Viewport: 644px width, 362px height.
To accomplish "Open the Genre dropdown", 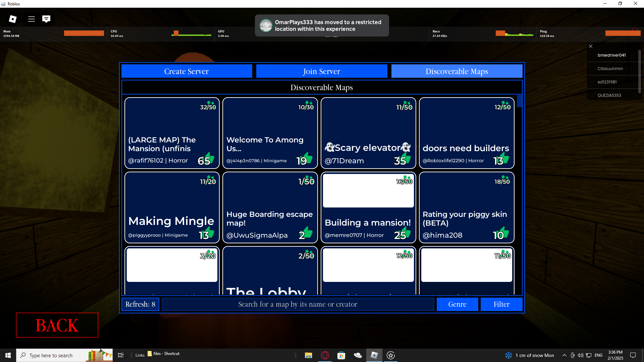I will [x=457, y=304].
